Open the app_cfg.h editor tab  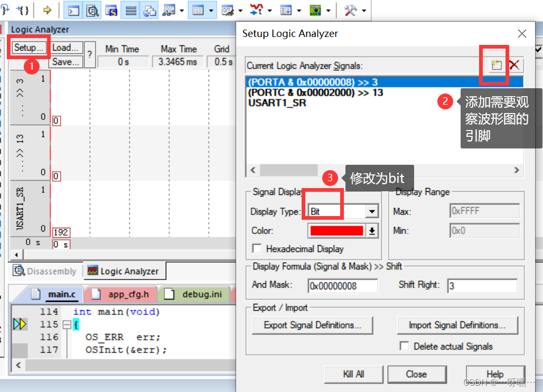[120, 294]
